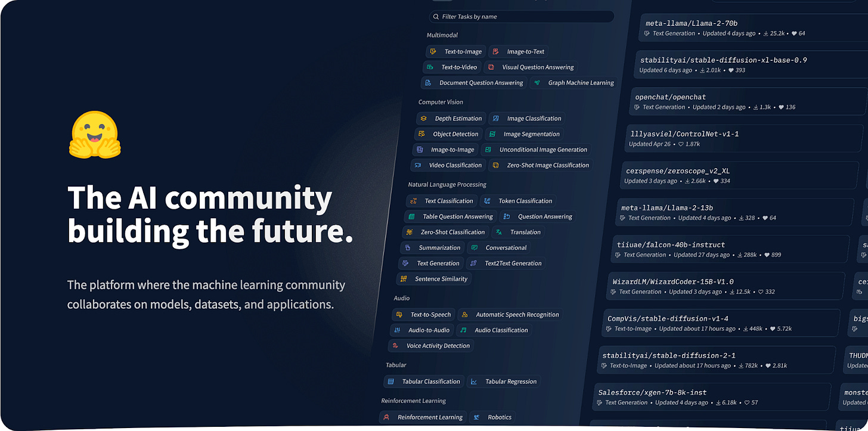Click the 782k downloads on stable-diffusion-2-1
The height and width of the screenshot is (431, 868).
(748, 365)
